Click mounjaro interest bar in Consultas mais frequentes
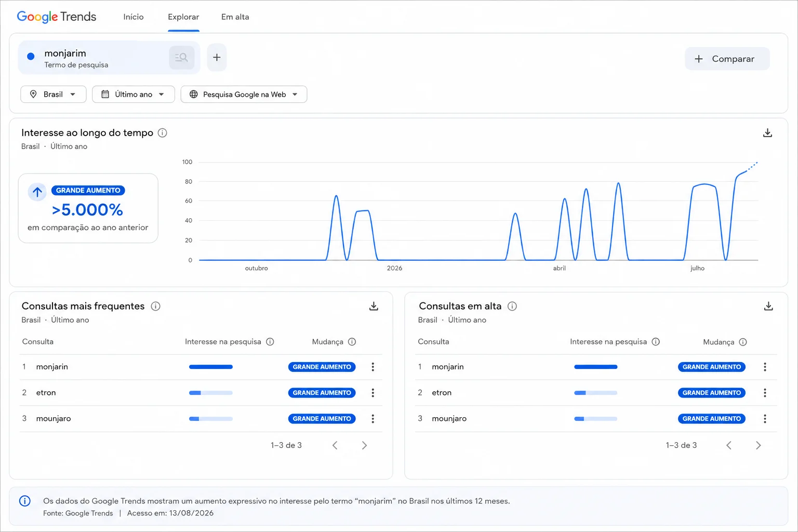Viewport: 798px width, 532px height. (211, 419)
